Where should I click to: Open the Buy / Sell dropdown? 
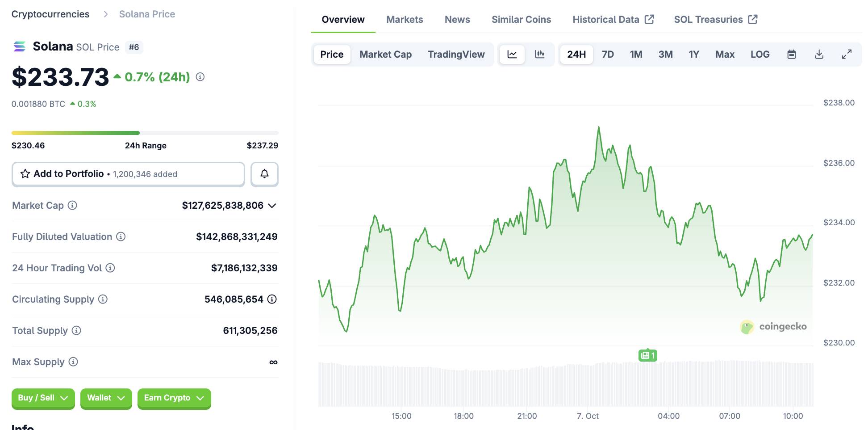click(x=43, y=398)
